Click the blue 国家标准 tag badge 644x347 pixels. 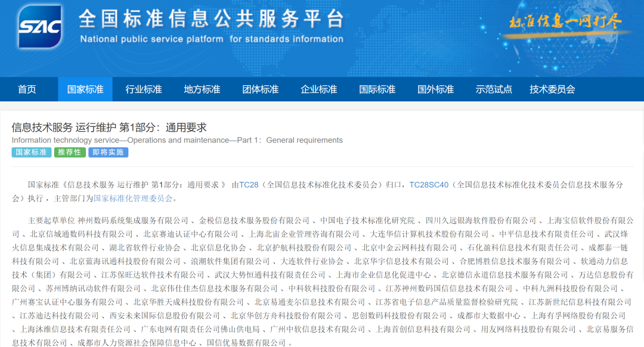point(31,153)
